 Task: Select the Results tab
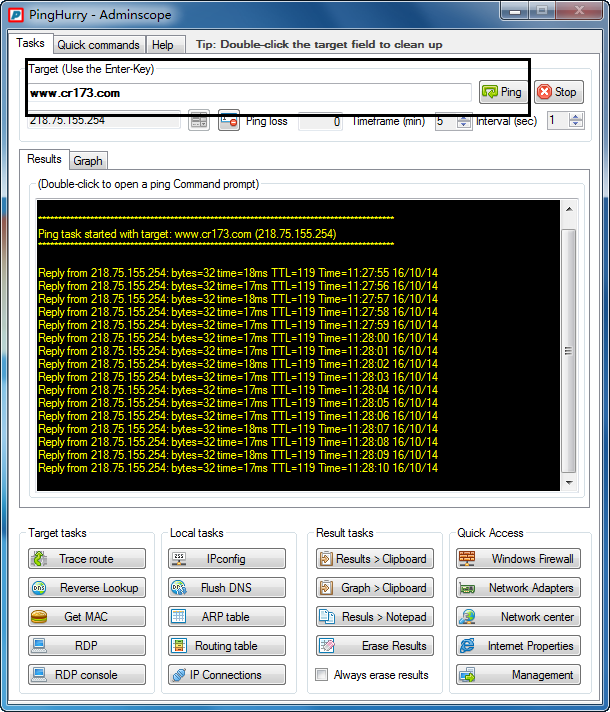tap(44, 159)
